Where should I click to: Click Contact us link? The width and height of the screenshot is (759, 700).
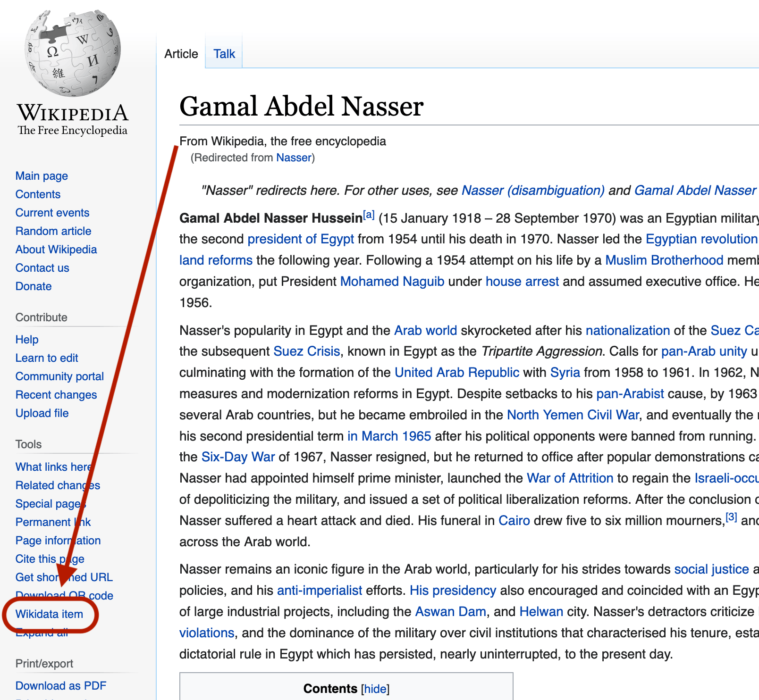[x=42, y=268]
